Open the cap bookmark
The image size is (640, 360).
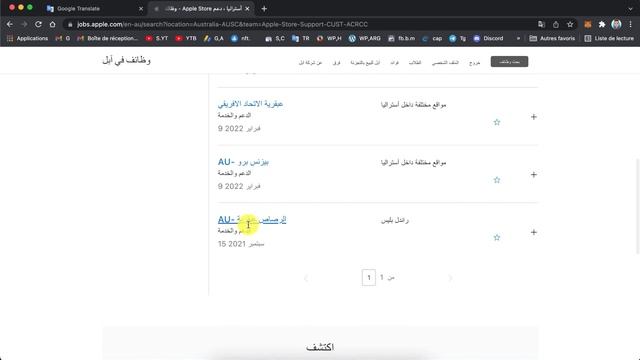tap(432, 38)
